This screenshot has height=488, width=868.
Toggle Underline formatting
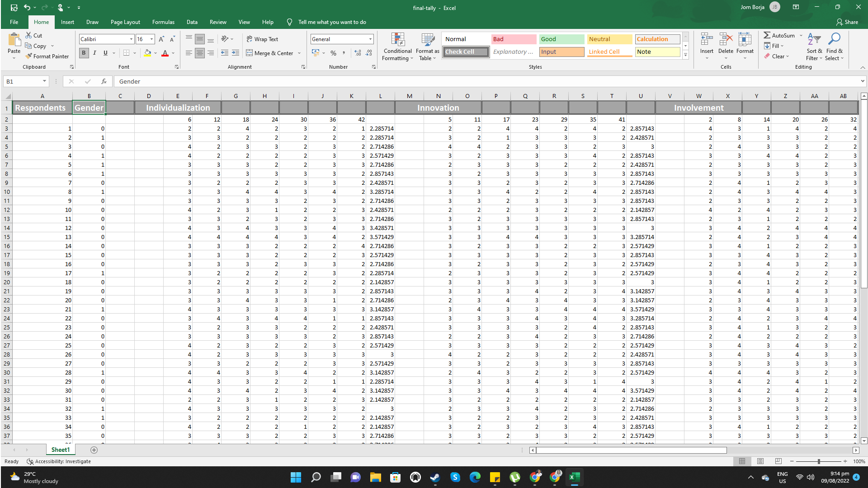click(106, 53)
